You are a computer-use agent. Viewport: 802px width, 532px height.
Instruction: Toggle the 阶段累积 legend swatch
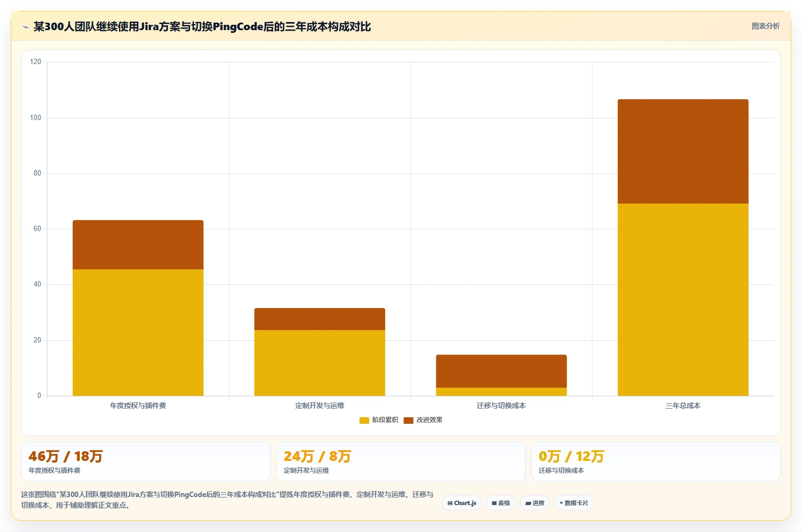click(364, 420)
